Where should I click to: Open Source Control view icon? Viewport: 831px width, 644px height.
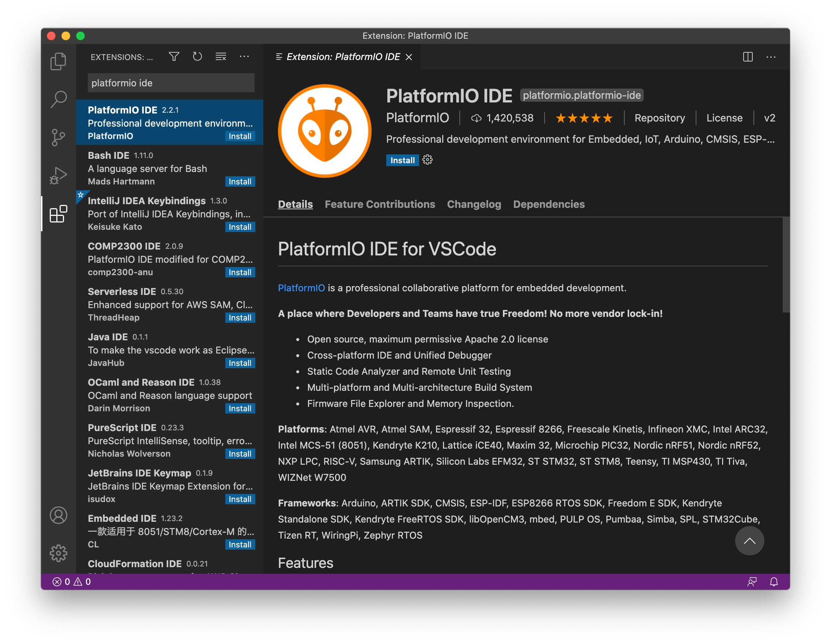(58, 138)
